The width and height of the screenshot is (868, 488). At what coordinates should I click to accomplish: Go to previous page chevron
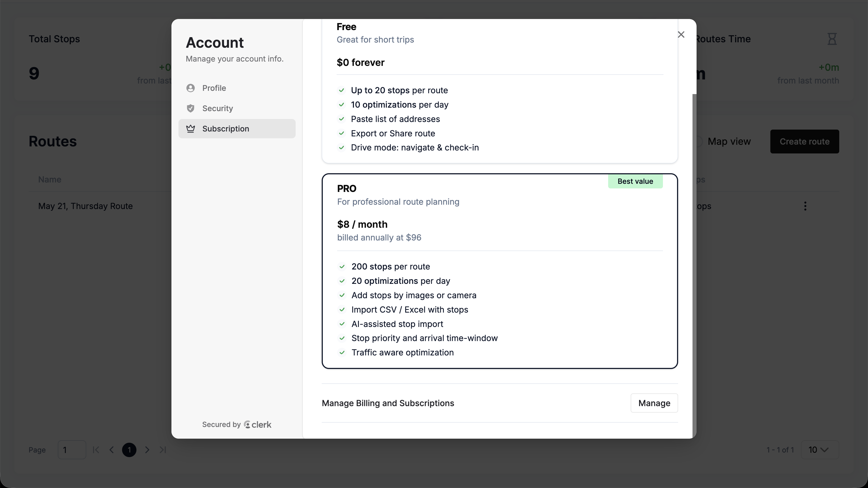click(x=111, y=450)
